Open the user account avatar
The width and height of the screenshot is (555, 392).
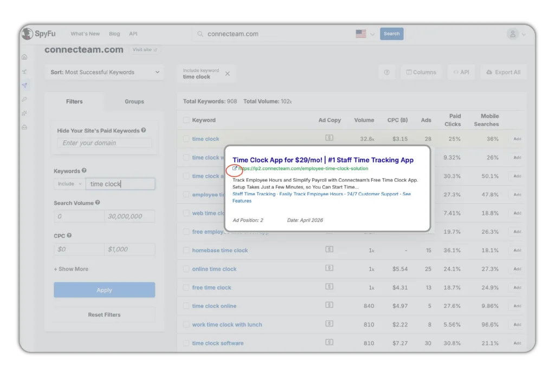(513, 34)
